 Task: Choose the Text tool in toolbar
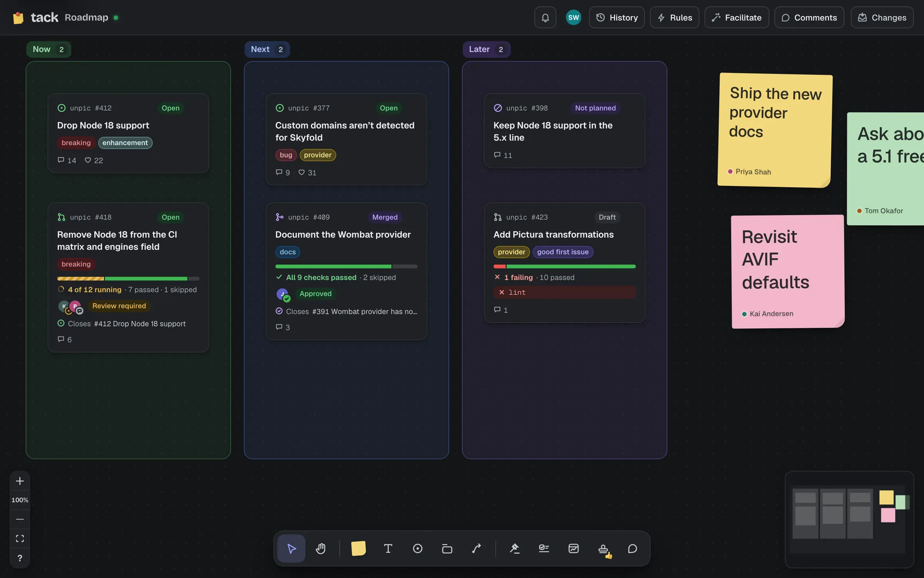pyautogui.click(x=388, y=548)
